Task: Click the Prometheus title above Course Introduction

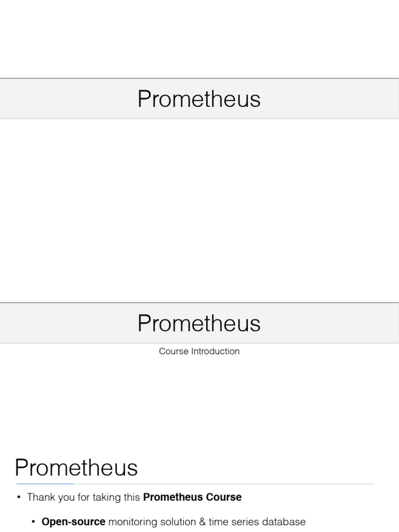Action: 199,323
